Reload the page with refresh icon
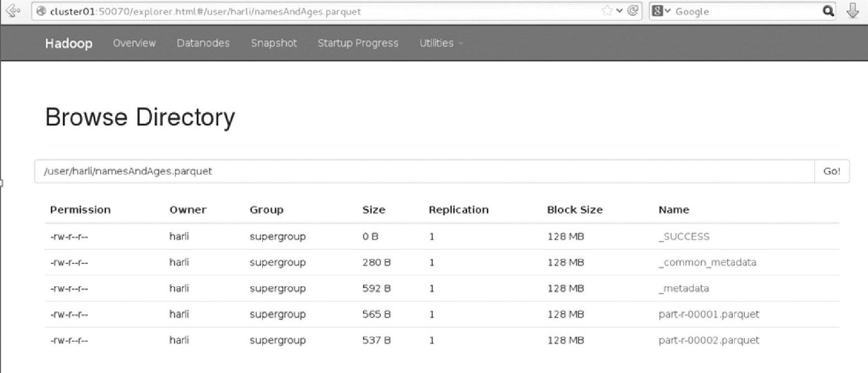Screen dimensions: 868x373 click(x=633, y=11)
